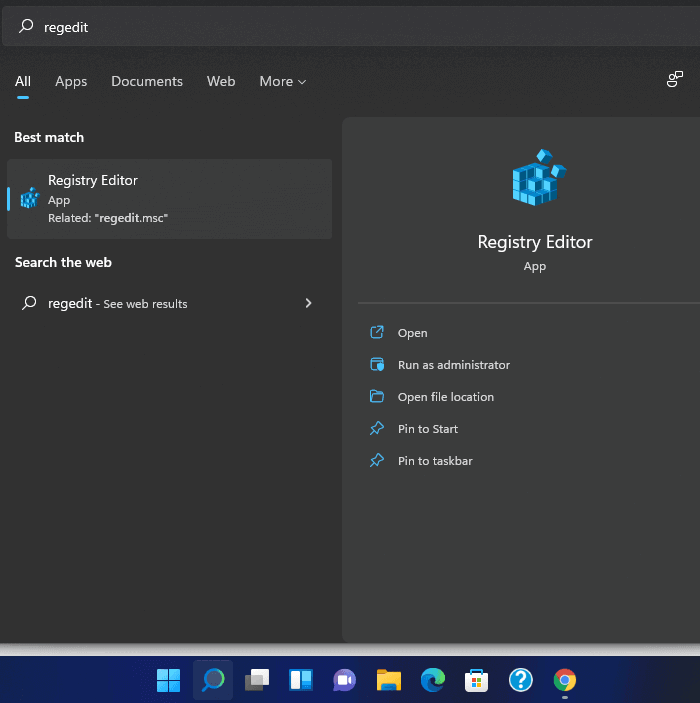700x703 pixels.
Task: Click the search magnifier icon in search box
Action: point(26,26)
